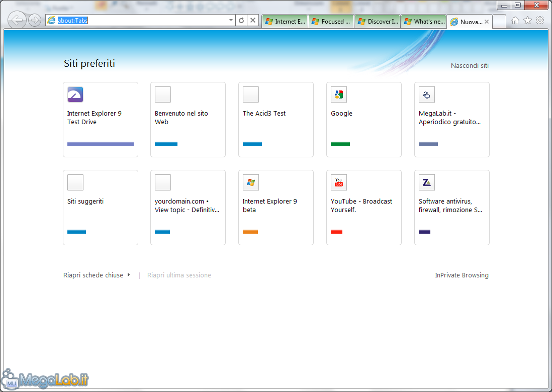Open the Favorites star icon
The height and width of the screenshot is (392, 552).
pos(527,21)
